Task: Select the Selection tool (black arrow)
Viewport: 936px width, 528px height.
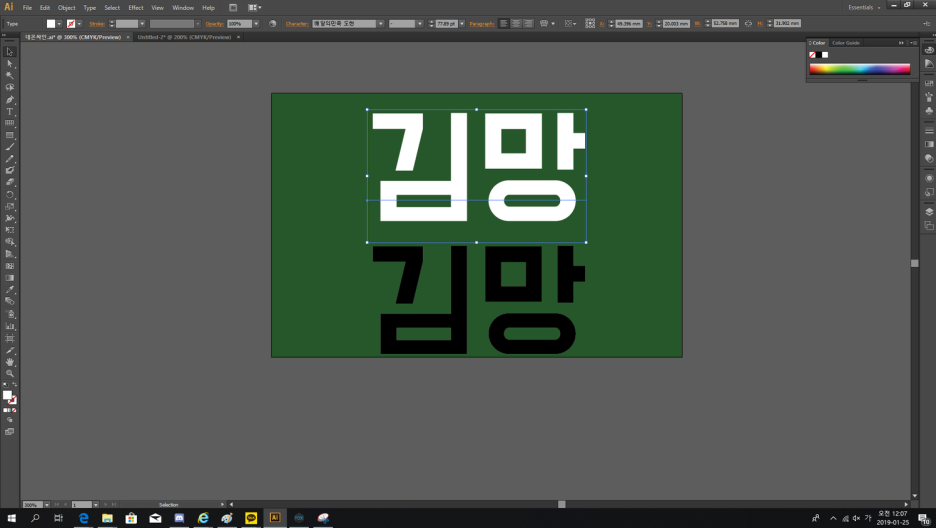Action: coord(10,52)
